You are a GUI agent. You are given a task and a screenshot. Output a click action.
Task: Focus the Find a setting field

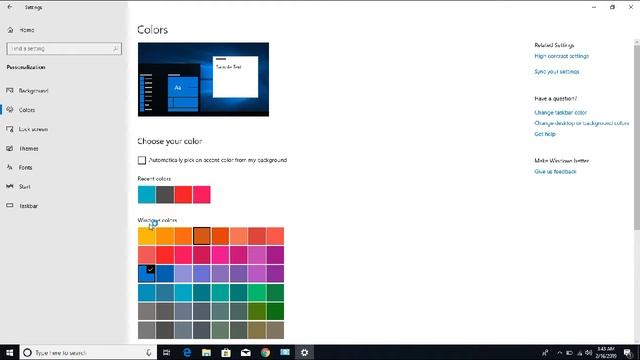[64, 49]
